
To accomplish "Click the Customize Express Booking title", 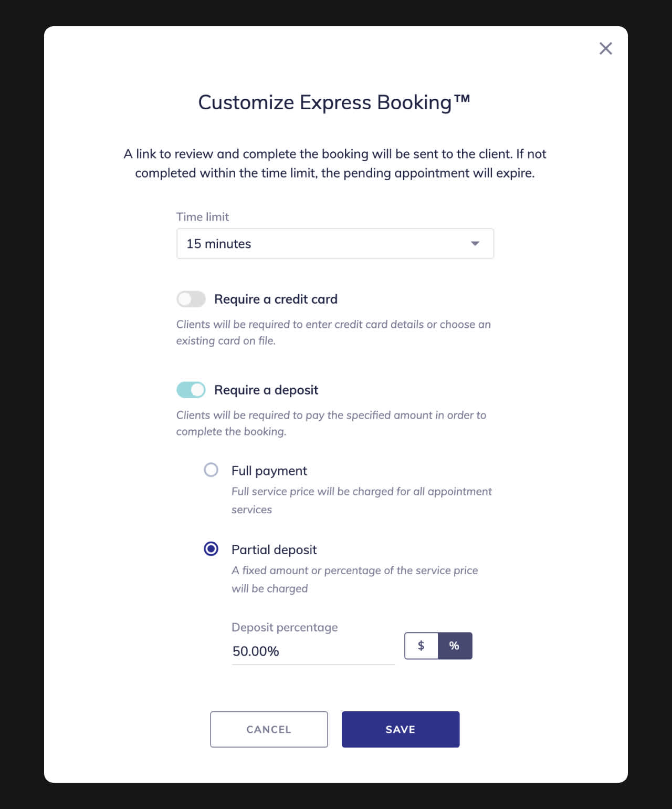I will click(x=335, y=102).
